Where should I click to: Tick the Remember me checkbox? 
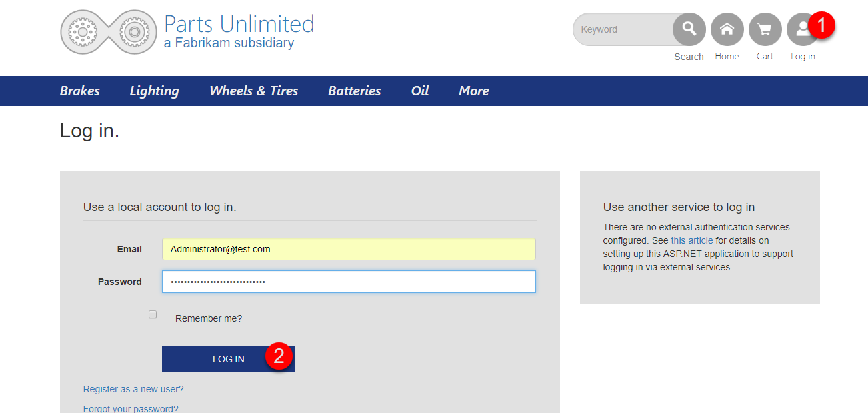pos(153,314)
